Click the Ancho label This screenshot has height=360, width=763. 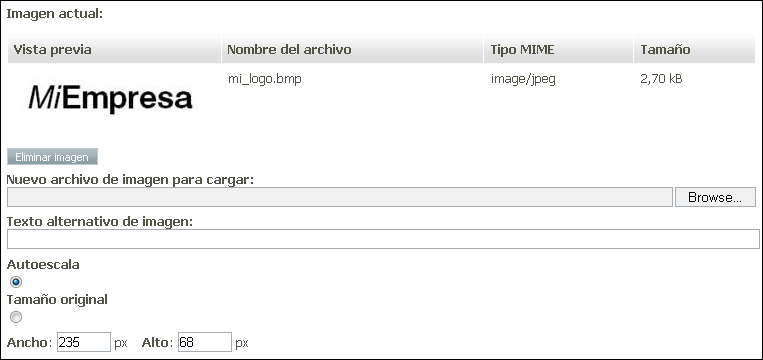(29, 342)
